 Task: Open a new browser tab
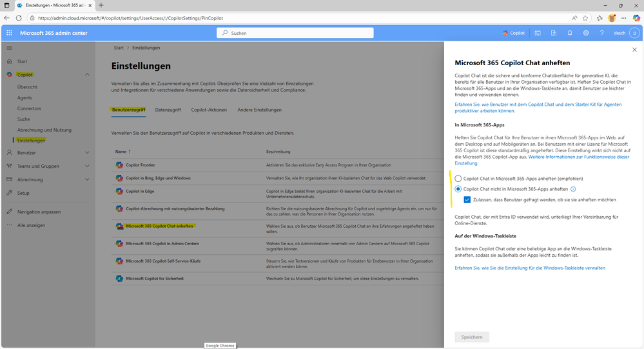(x=101, y=5)
